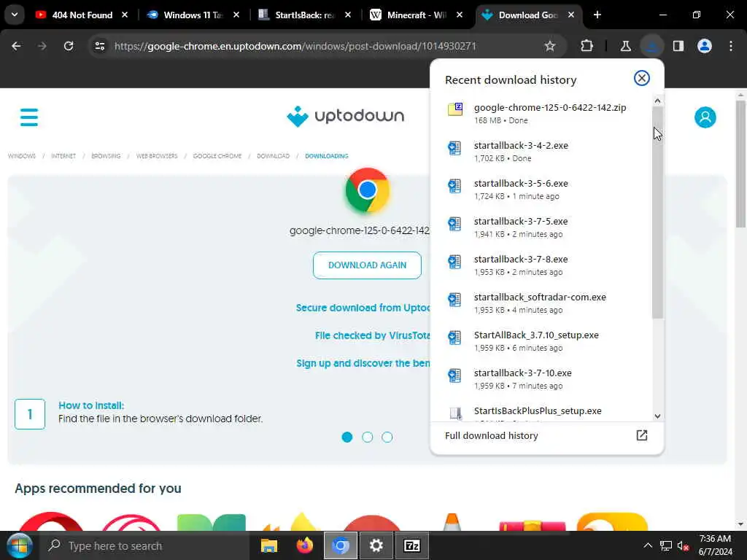Image resolution: width=747 pixels, height=560 pixels.
Task: Click the DOWNLOAD AGAIN button
Action: point(367,265)
